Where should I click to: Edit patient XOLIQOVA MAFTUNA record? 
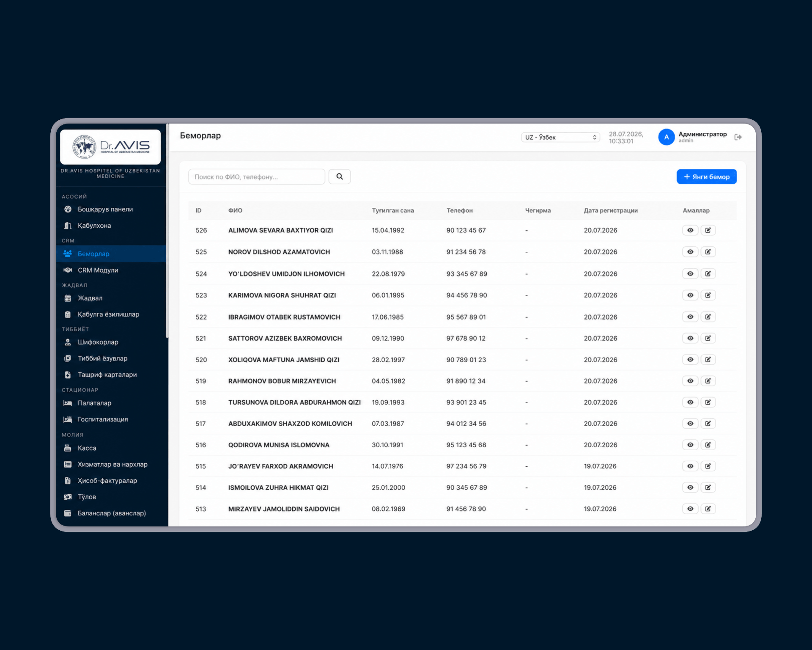(x=708, y=360)
